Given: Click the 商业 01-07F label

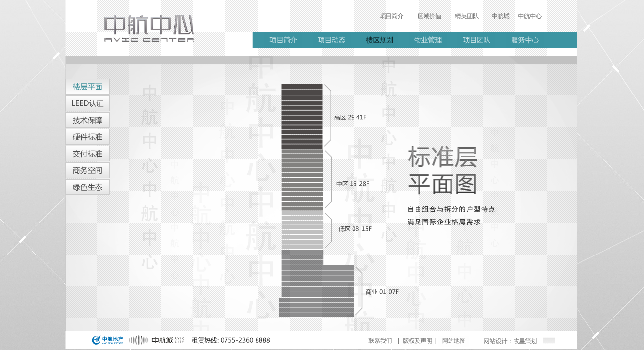Looking at the screenshot, I should point(382,292).
